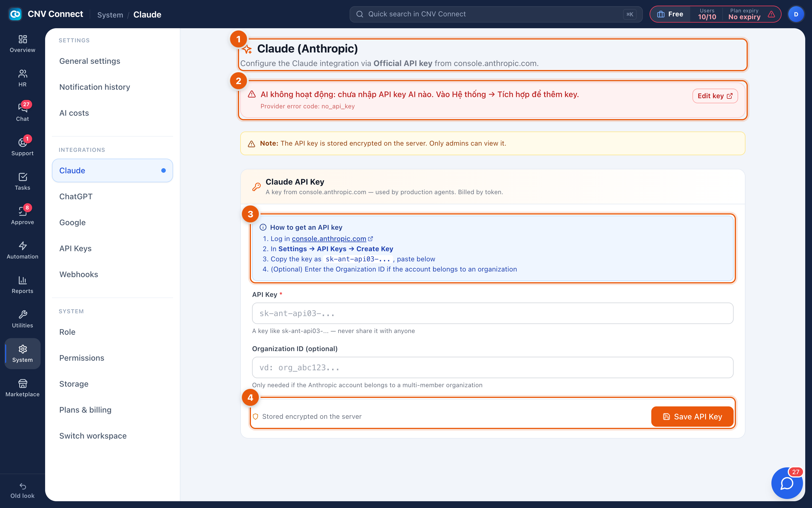Go to the Tasks module
The image size is (812, 508).
pos(23,181)
